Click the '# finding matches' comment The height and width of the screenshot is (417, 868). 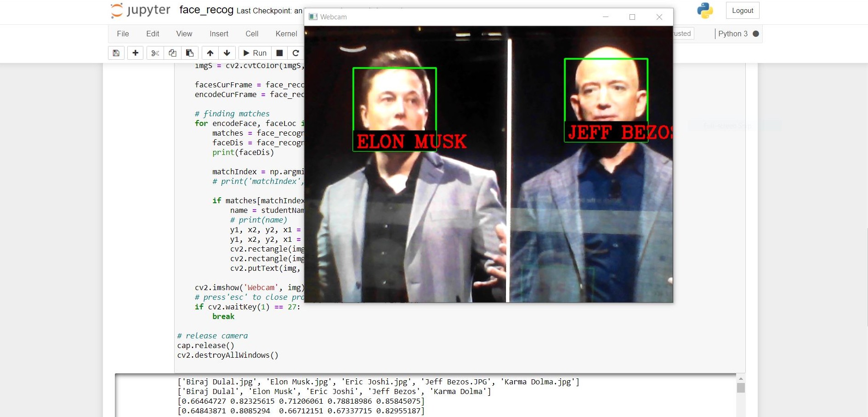pos(232,114)
